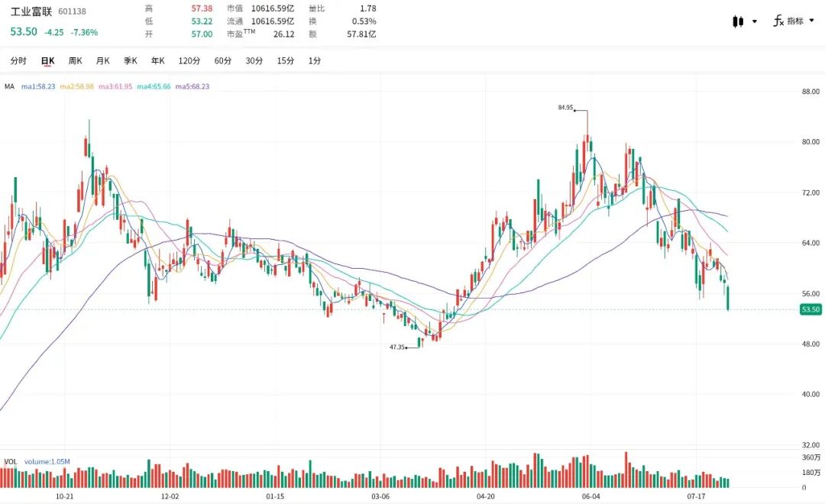Click the ma1:58.23 legend

pyautogui.click(x=38, y=87)
